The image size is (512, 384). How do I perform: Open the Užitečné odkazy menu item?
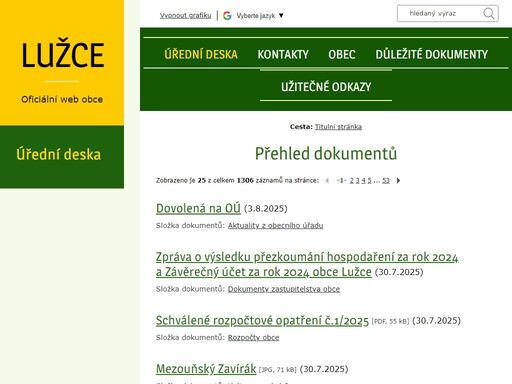pyautogui.click(x=326, y=87)
